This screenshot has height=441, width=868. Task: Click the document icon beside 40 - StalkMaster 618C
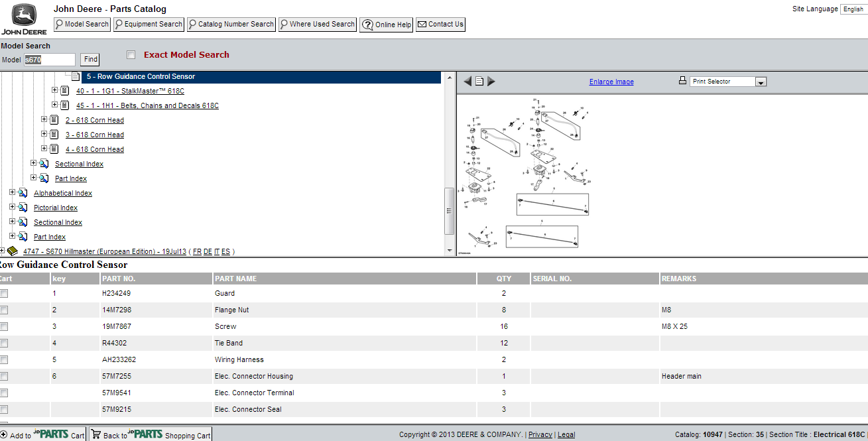point(65,91)
